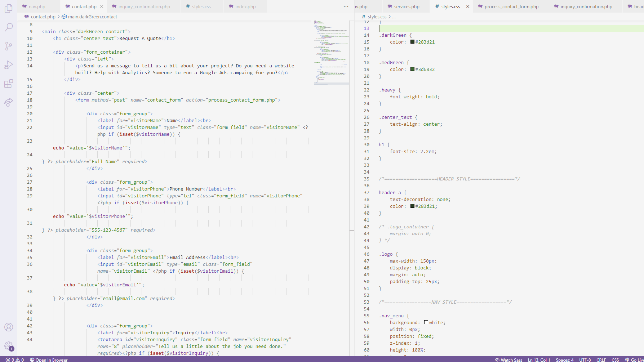Open color picker for .darkGreen #283d21 swatch
Image resolution: width=644 pixels, height=362 pixels.
click(412, 42)
